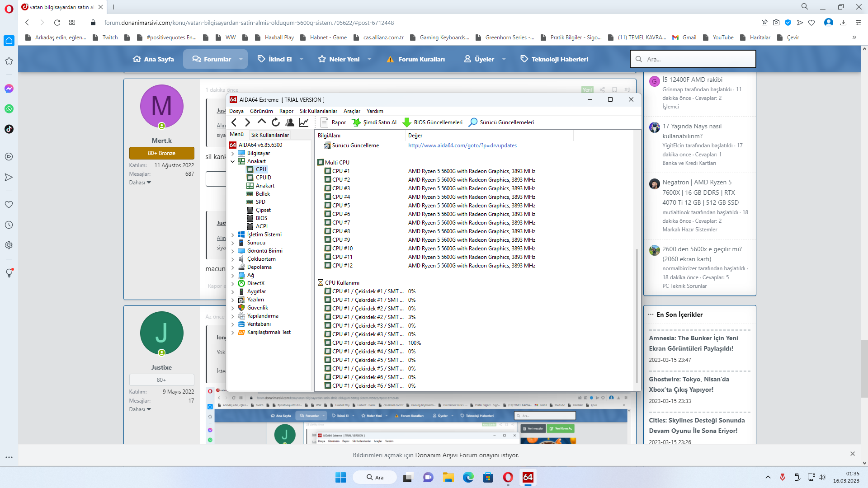Open Opera snapshot camera icon
Screen dimensions: 868x488
(776, 23)
